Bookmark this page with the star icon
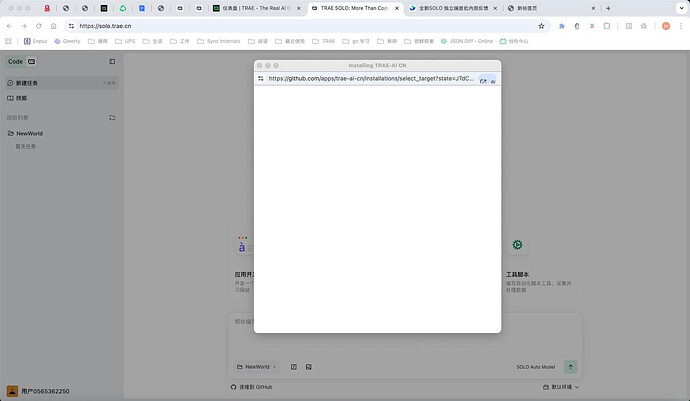The width and height of the screenshot is (690, 401). tap(541, 26)
